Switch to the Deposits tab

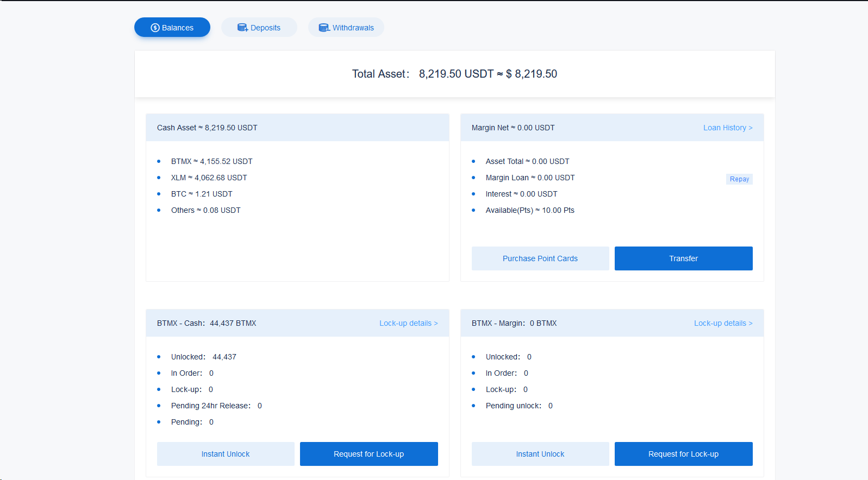pos(259,27)
